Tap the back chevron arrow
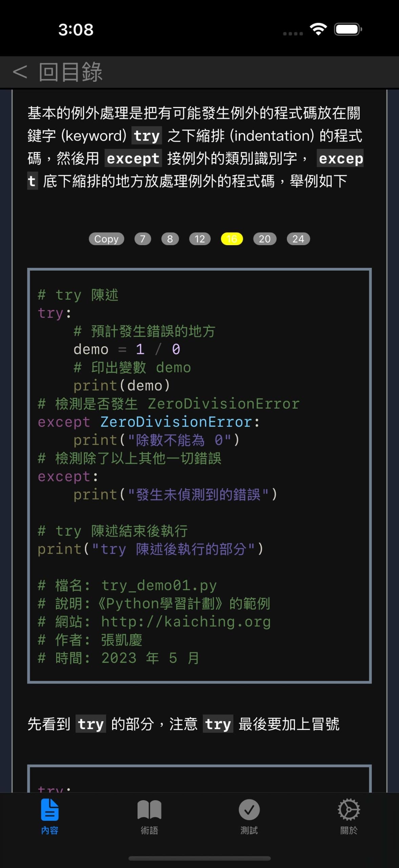The width and height of the screenshot is (399, 868). pos(20,72)
